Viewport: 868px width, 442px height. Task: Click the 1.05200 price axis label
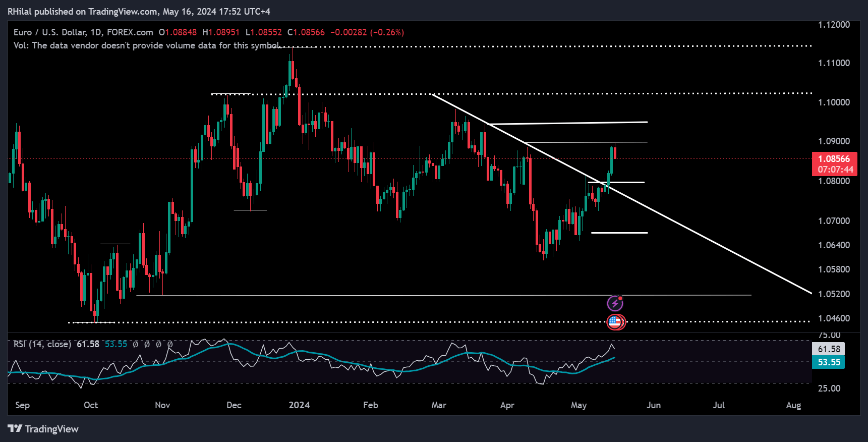click(x=834, y=294)
